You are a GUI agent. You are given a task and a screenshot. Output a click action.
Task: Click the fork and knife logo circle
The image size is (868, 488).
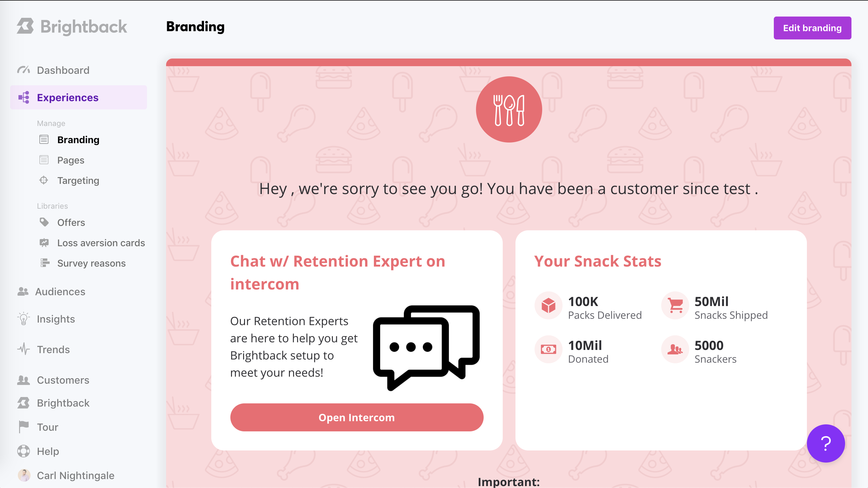[509, 109]
